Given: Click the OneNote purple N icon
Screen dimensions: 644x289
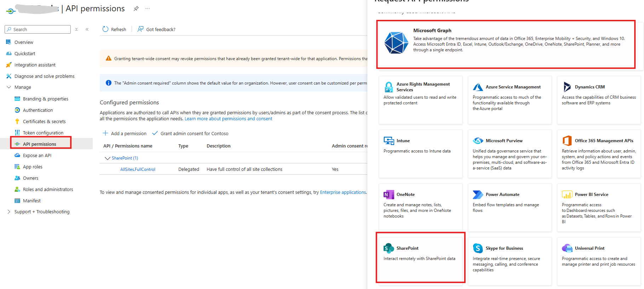Looking at the screenshot, I should (x=389, y=195).
